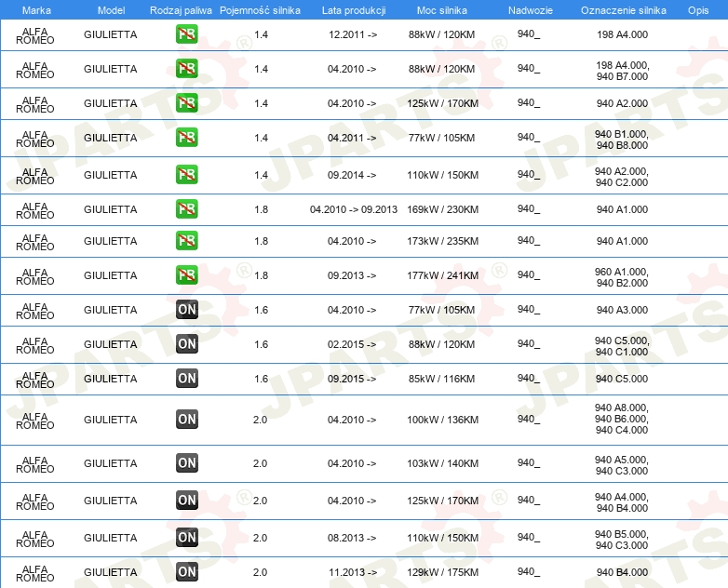Click the ON diesel icon in the 85kW / 116KM row

(x=186, y=379)
